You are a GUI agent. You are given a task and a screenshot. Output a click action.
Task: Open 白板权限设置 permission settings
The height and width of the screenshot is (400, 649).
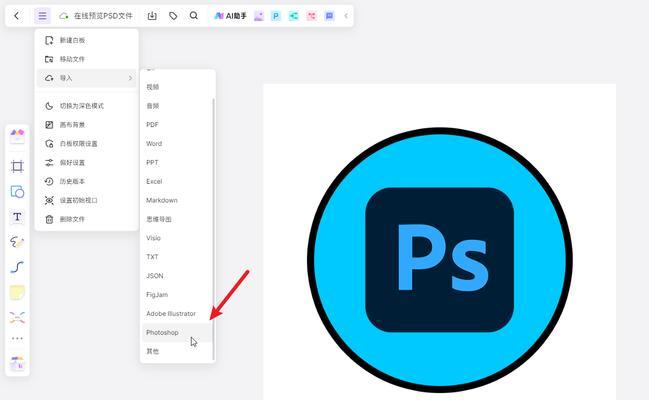point(87,144)
